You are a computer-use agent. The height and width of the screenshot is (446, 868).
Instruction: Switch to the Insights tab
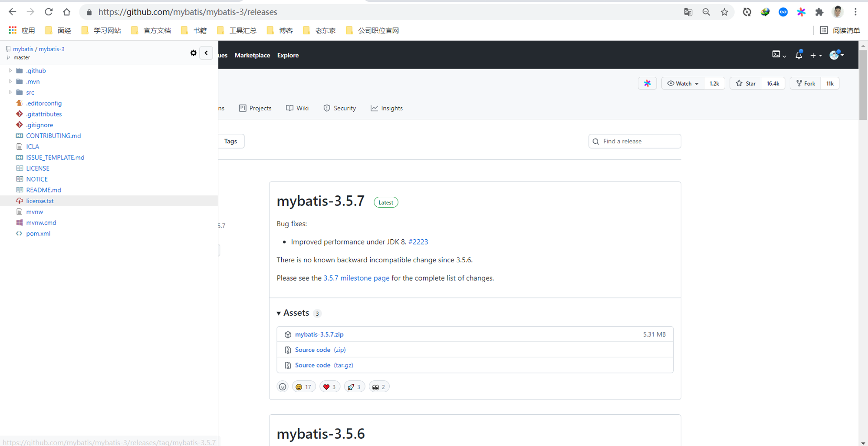click(x=387, y=108)
